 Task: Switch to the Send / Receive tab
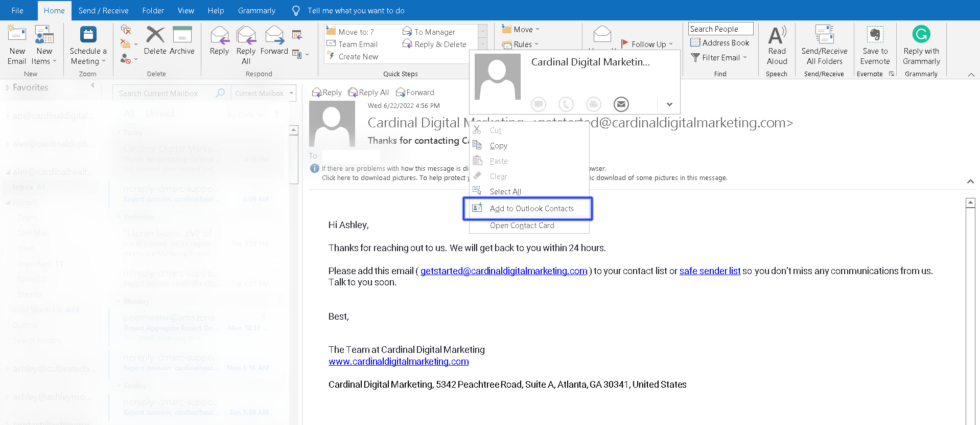(x=103, y=10)
